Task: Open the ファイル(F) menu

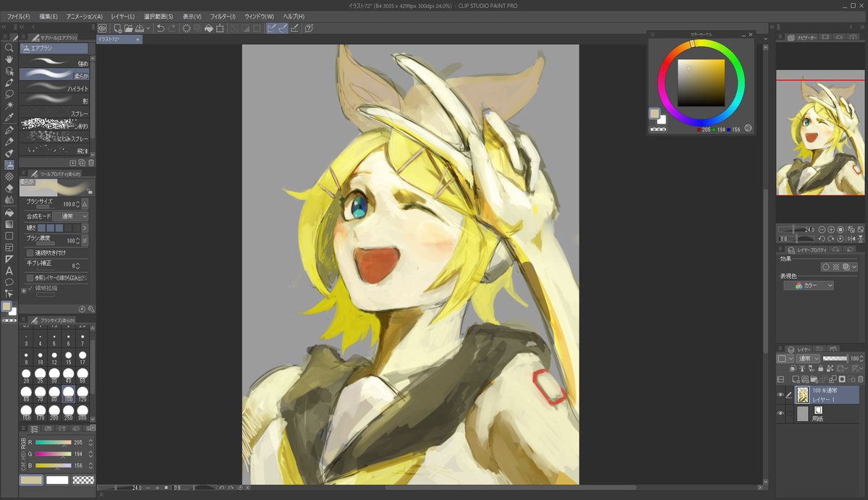Action: click(19, 16)
